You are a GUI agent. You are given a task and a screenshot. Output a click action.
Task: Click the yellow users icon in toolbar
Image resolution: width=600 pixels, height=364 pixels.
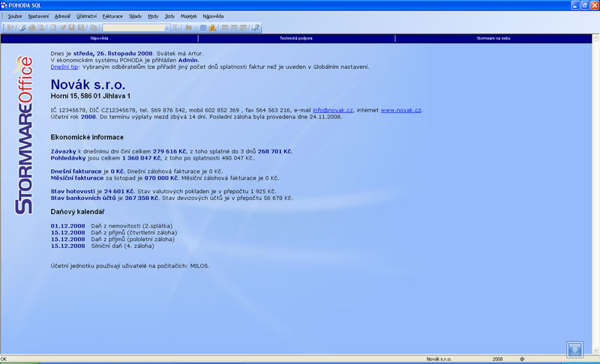[x=212, y=28]
